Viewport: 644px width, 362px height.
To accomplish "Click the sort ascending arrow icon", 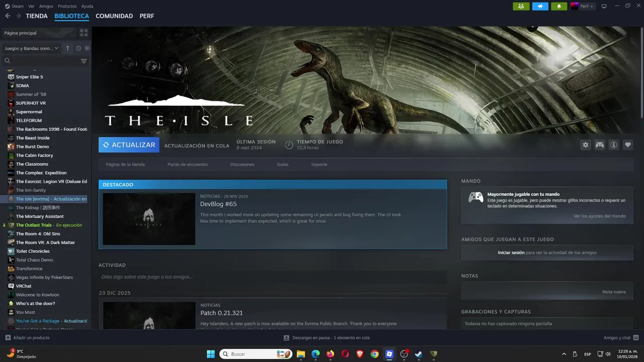I will [x=68, y=48].
